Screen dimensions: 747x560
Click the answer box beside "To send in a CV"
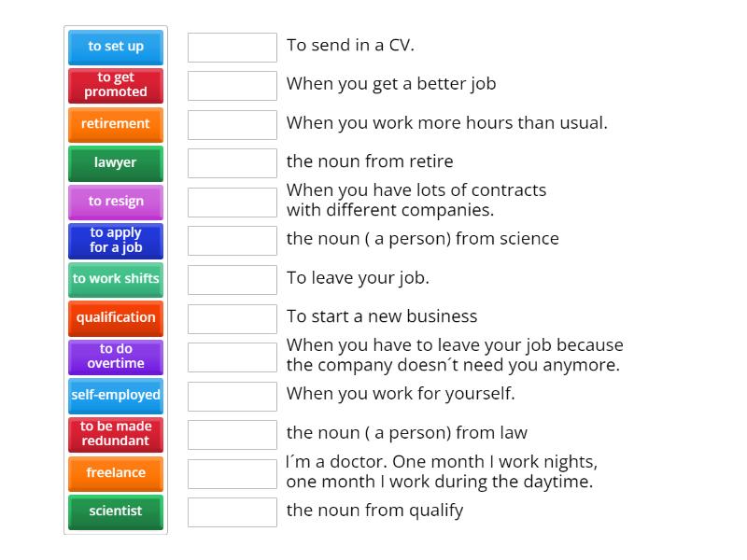tap(232, 45)
